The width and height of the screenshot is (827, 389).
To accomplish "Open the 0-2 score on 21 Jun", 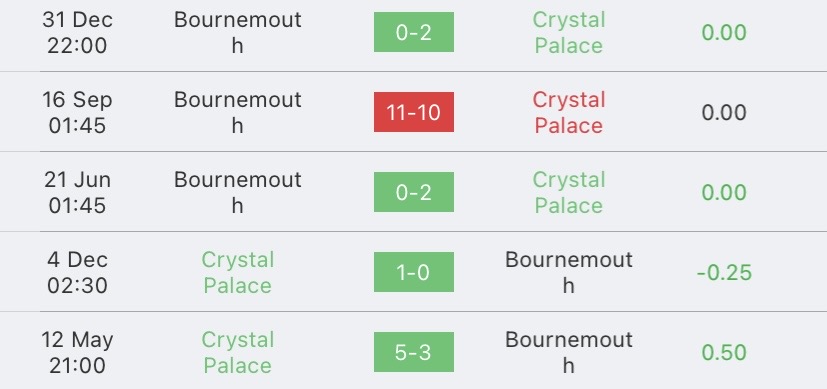I will tap(414, 192).
